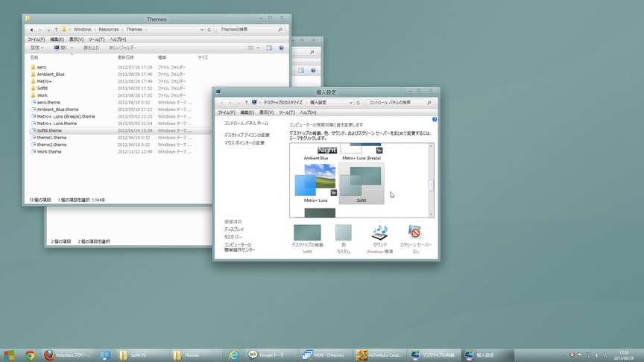Viewport: 644px width, 362px height.
Task: Expand address dropdown in Personalization window
Action: coord(351,103)
